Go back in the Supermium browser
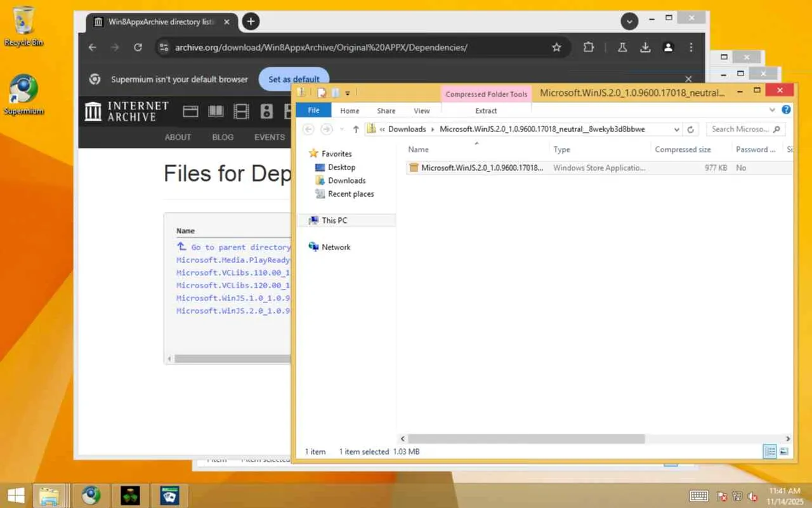Screen dimensions: 812x508 click(x=93, y=47)
